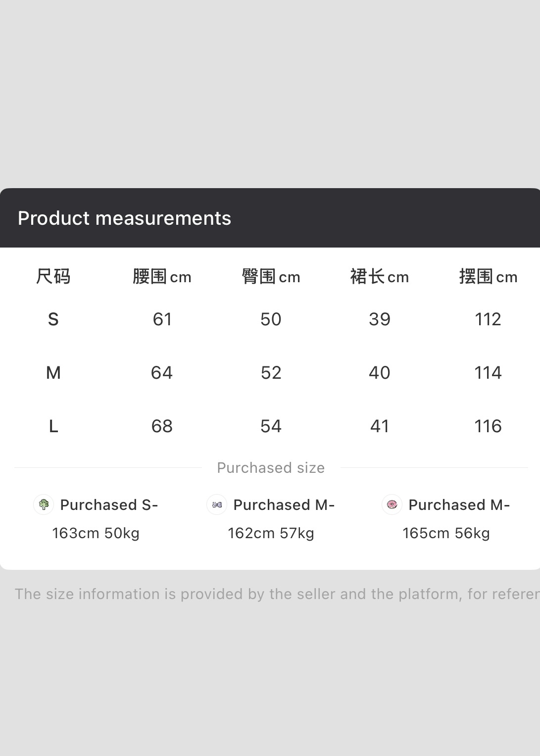Click the pink donut avatar icon
Screen dimensions: 540x756
tap(392, 504)
